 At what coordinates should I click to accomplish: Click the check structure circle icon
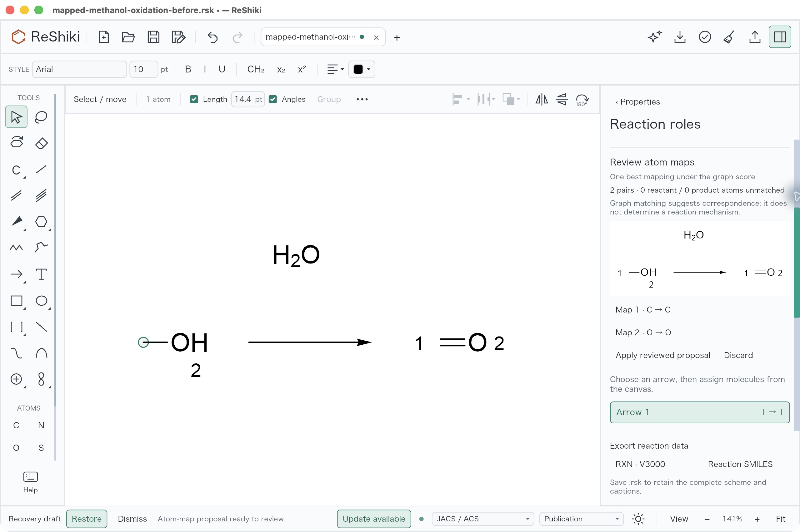click(x=705, y=37)
